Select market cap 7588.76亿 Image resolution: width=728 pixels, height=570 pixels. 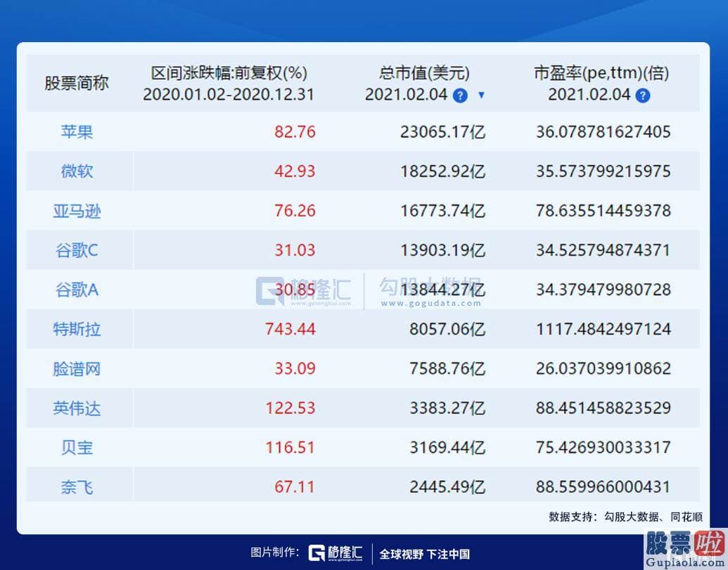click(x=447, y=368)
